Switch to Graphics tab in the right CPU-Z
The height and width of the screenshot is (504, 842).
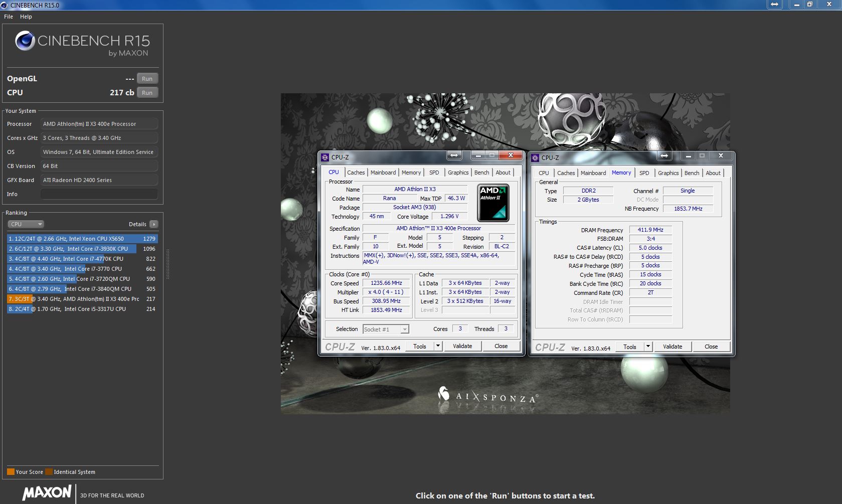668,173
